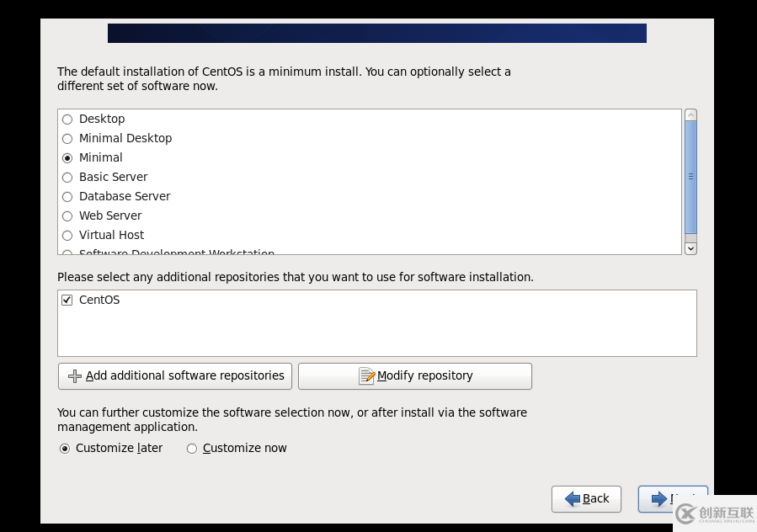Click the 'CentOS' repository row text

coord(99,300)
